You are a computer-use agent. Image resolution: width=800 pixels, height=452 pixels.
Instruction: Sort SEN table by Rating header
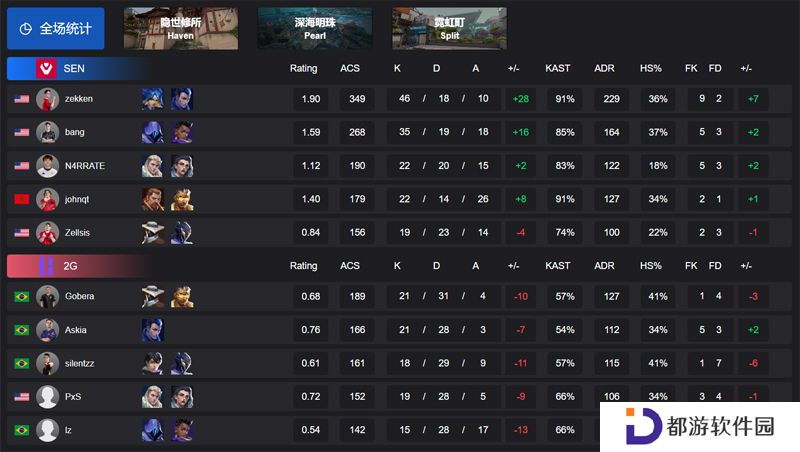304,68
